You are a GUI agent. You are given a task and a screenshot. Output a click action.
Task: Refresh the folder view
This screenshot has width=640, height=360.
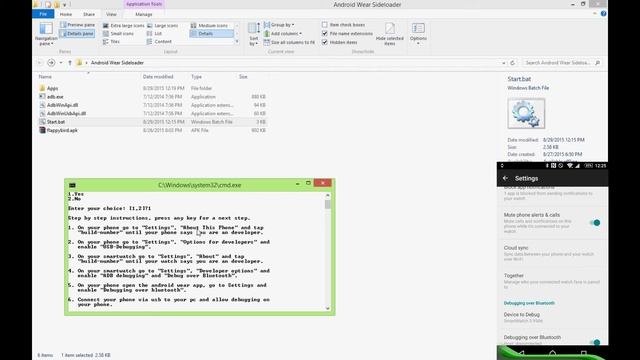click(x=513, y=63)
